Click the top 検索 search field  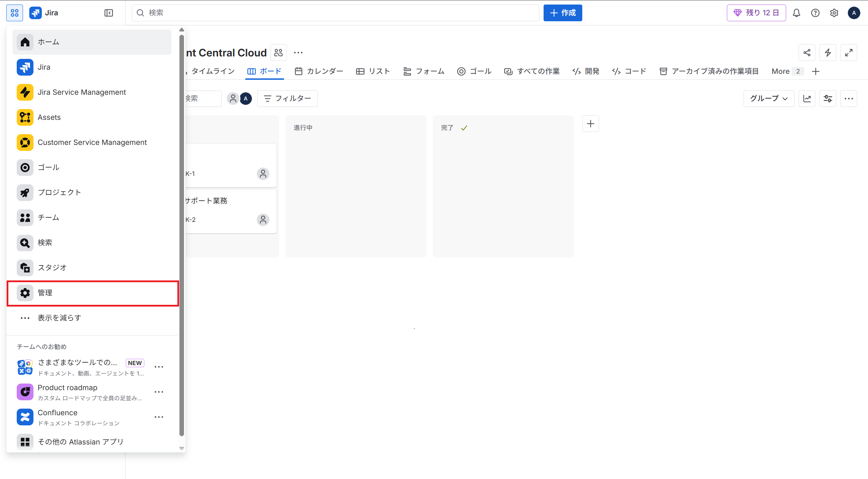click(x=335, y=13)
